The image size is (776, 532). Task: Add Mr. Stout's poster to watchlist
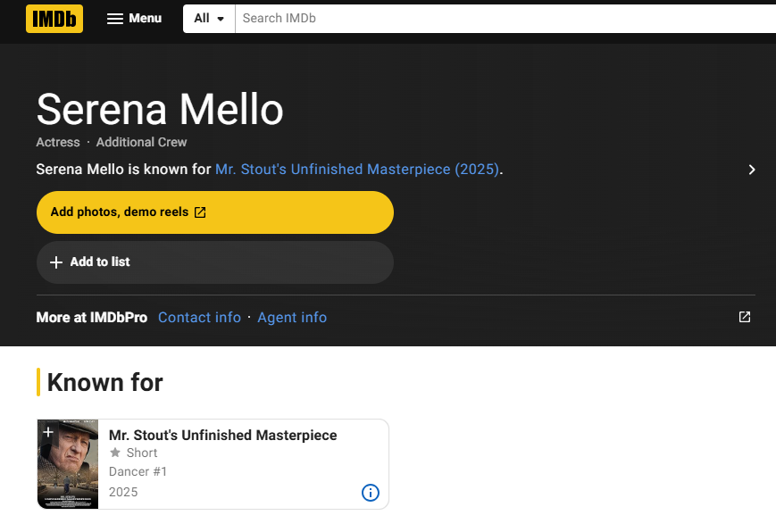pyautogui.click(x=48, y=432)
